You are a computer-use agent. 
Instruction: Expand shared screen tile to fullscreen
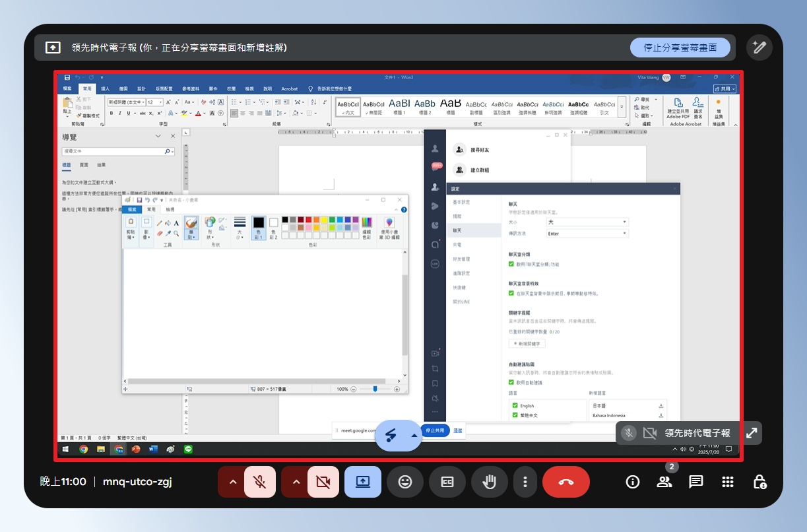tap(752, 433)
